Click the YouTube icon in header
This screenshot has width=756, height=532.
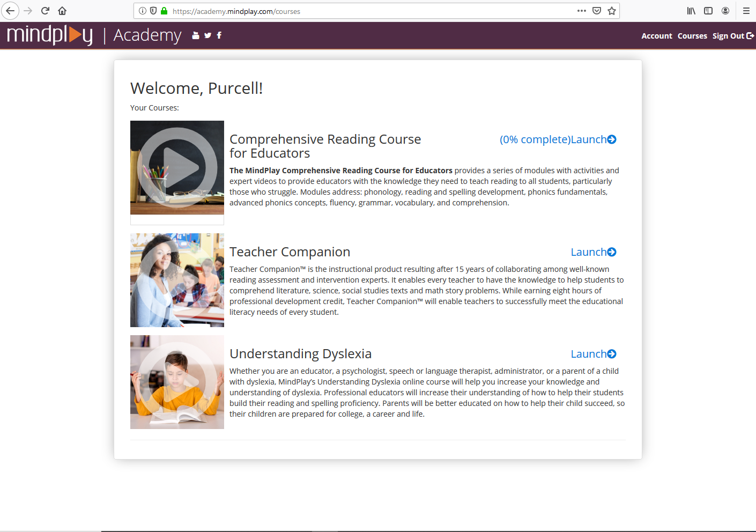point(196,35)
